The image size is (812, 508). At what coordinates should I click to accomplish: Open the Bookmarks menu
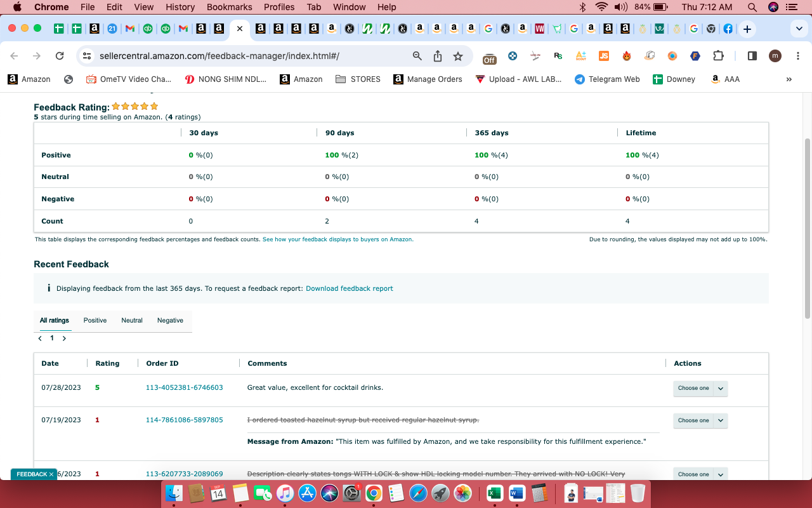tap(230, 7)
